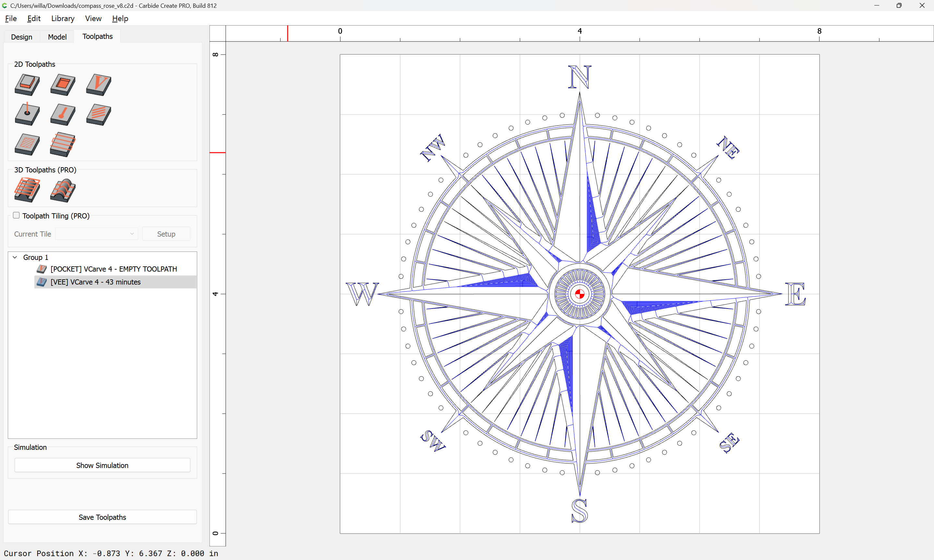Open the 3D Rough toolpath icon
The image size is (934, 560).
[27, 190]
